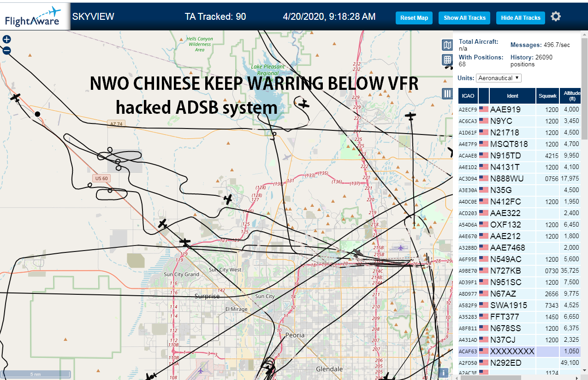The width and height of the screenshot is (588, 380).
Task: Select the N21718 aircraft row
Action: pos(519,133)
